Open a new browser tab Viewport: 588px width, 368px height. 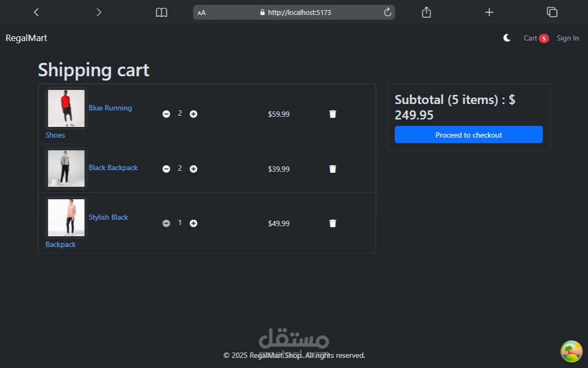click(489, 12)
